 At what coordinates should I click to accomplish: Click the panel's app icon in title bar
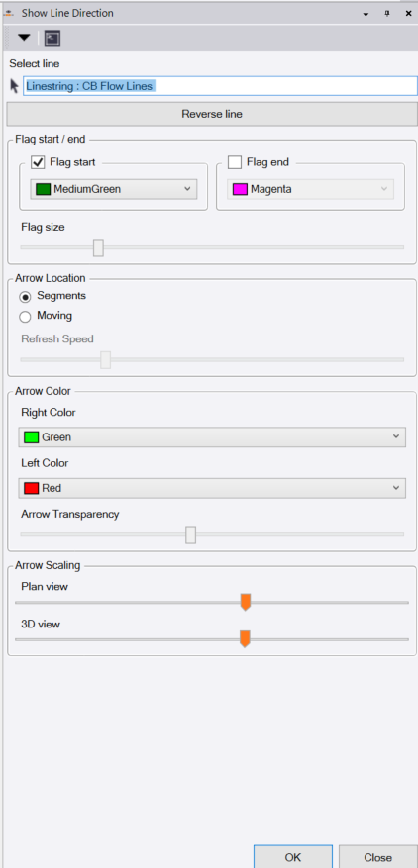[x=8, y=13]
